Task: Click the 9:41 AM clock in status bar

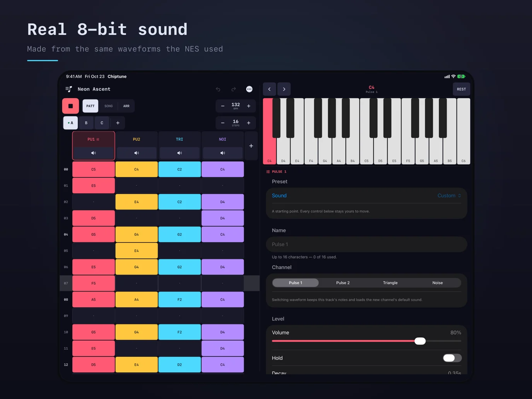Action: [74, 77]
